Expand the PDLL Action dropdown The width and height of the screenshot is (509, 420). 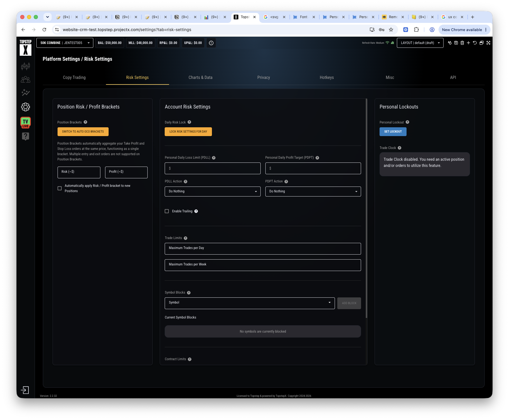[213, 192]
